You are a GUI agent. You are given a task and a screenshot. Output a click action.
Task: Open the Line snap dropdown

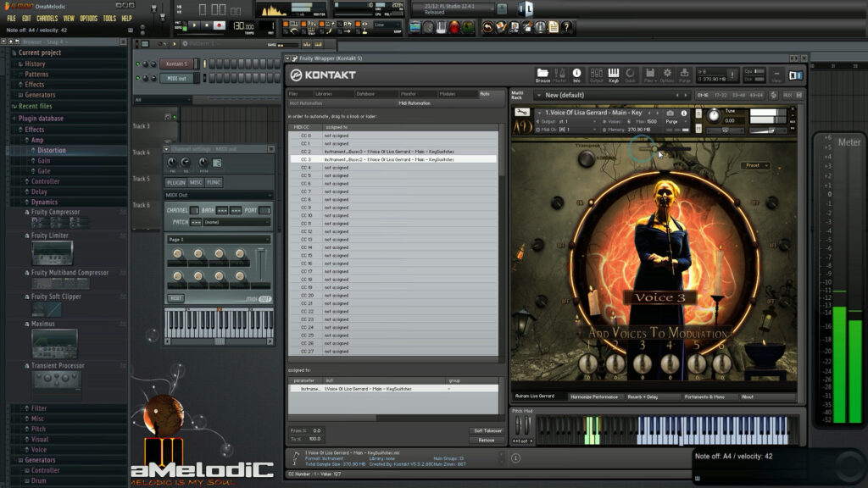coord(387,25)
